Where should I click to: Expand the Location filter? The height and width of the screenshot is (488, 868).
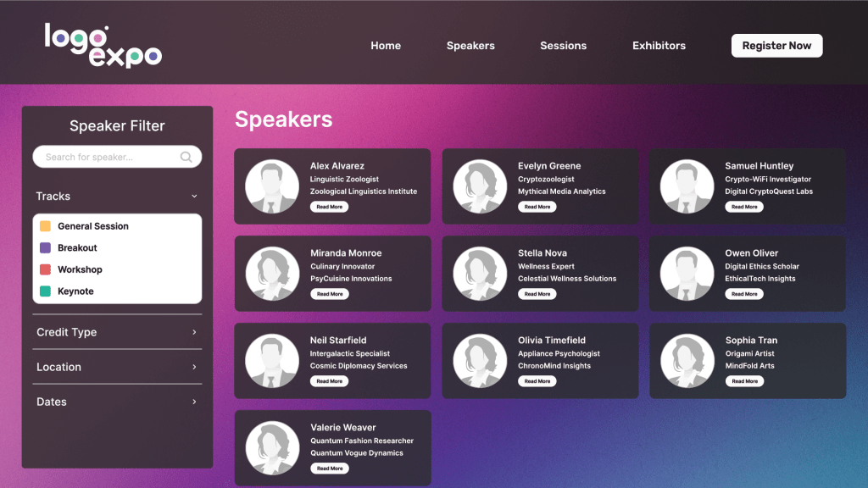194,367
